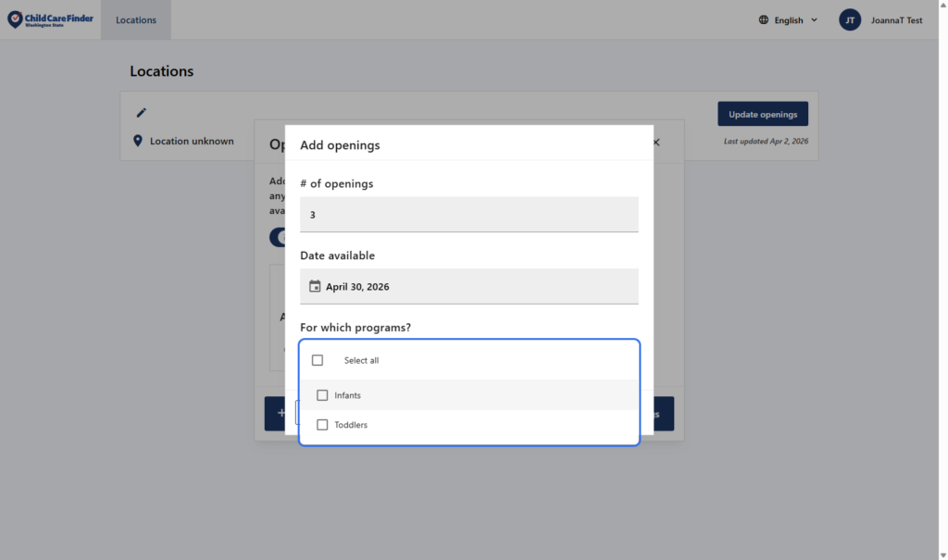Click the Child Care Finder logo
This screenshot has height=560, width=948.
50,19
